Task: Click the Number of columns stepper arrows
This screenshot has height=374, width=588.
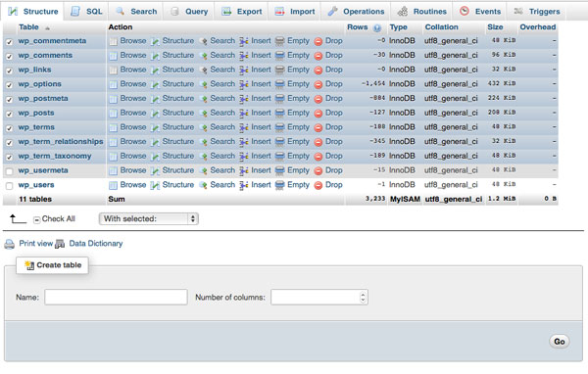Action: (363, 298)
